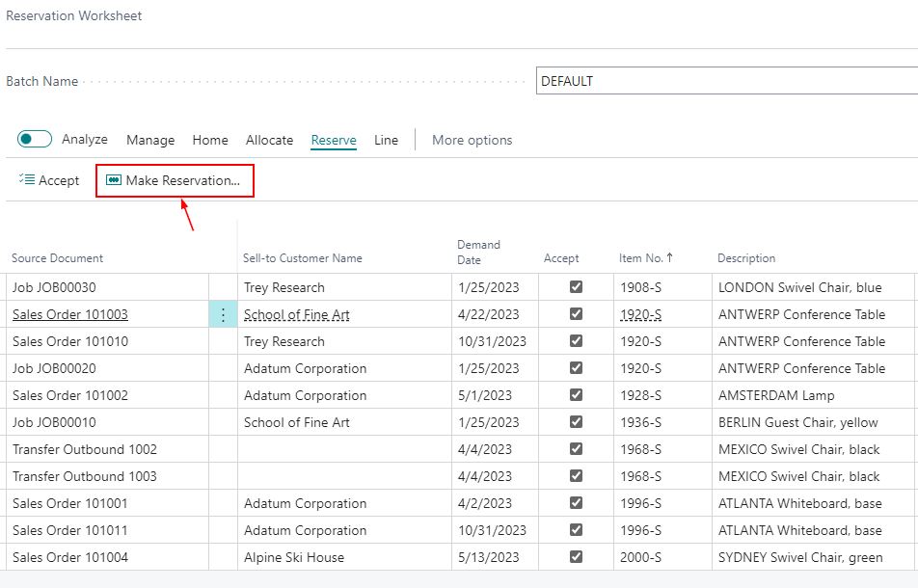Uncheck Accept for Transfer Outbound 1003
This screenshot has height=588, width=918.
(x=576, y=475)
